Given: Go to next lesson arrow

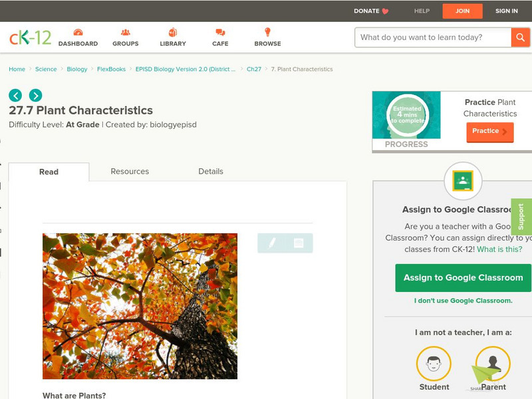Looking at the screenshot, I should (x=36, y=95).
